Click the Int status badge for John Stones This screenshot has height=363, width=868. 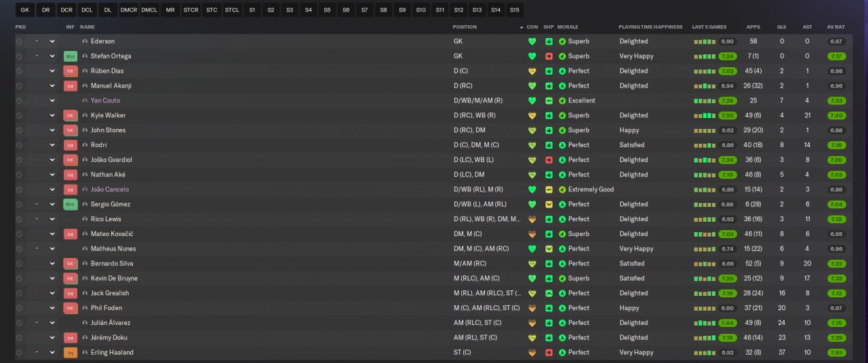pyautogui.click(x=71, y=130)
